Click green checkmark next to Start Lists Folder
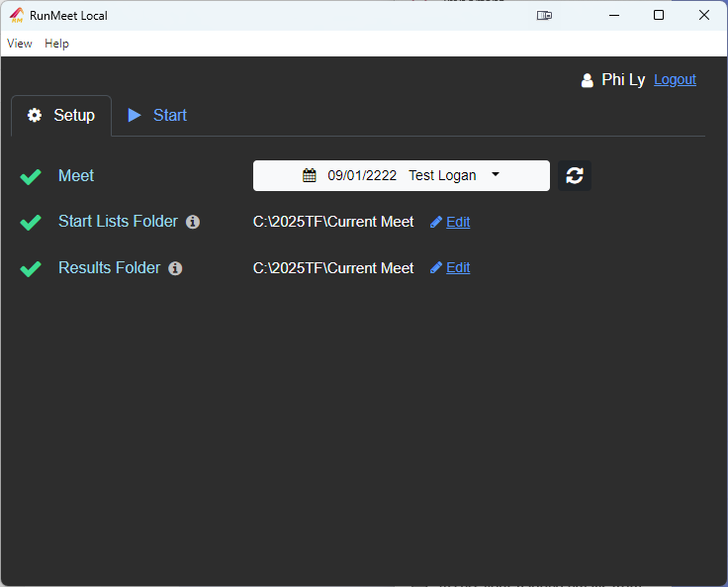This screenshot has width=728, height=587. click(31, 222)
